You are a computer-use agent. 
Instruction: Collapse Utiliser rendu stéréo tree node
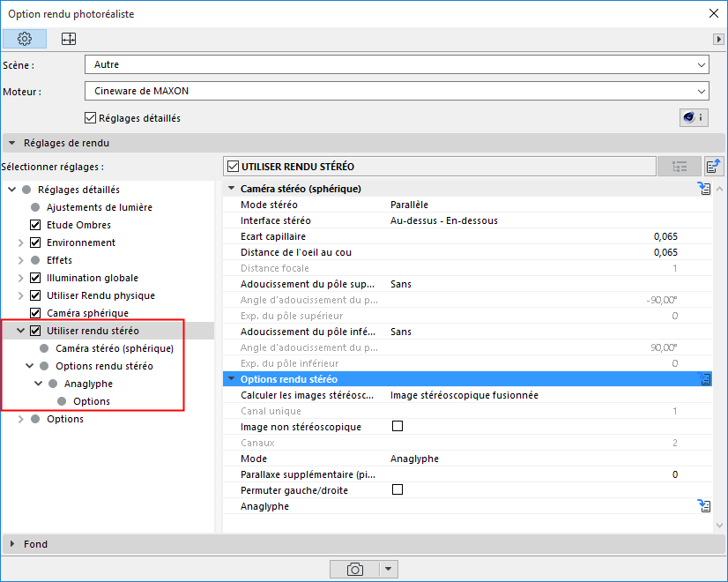[x=21, y=331]
